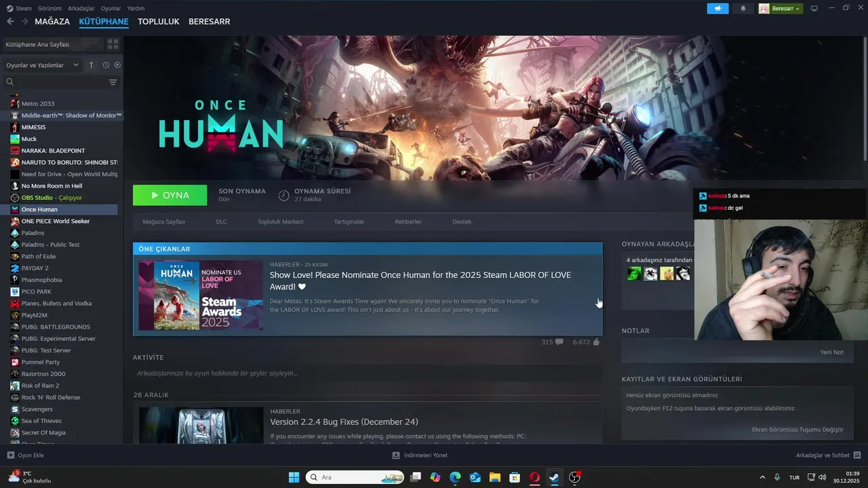Select the Sea of Thieves icon
Image resolution: width=868 pixels, height=488 pixels.
pyautogui.click(x=15, y=421)
